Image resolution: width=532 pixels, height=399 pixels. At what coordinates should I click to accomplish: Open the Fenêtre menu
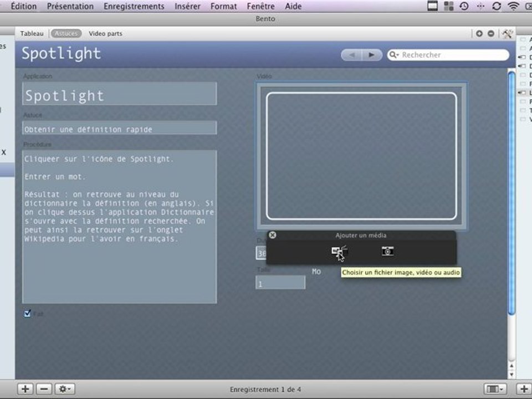coord(260,6)
